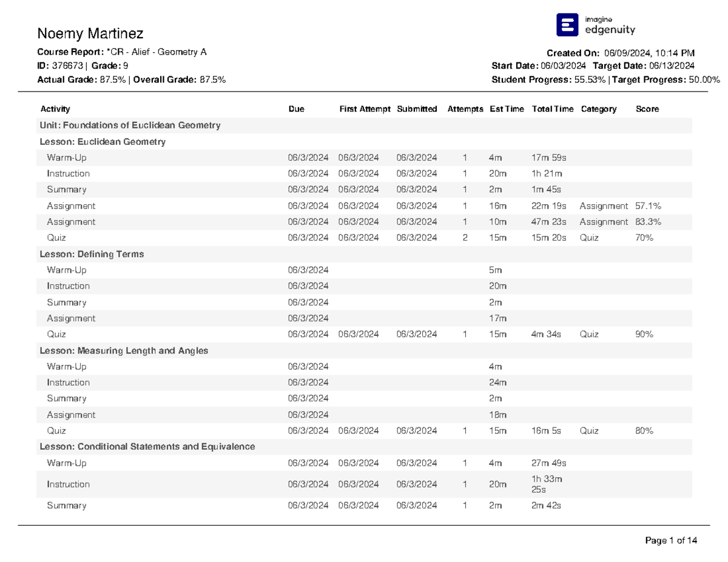Select the Quiz row scoring 90%
This screenshot has width=728, height=562.
point(365,334)
